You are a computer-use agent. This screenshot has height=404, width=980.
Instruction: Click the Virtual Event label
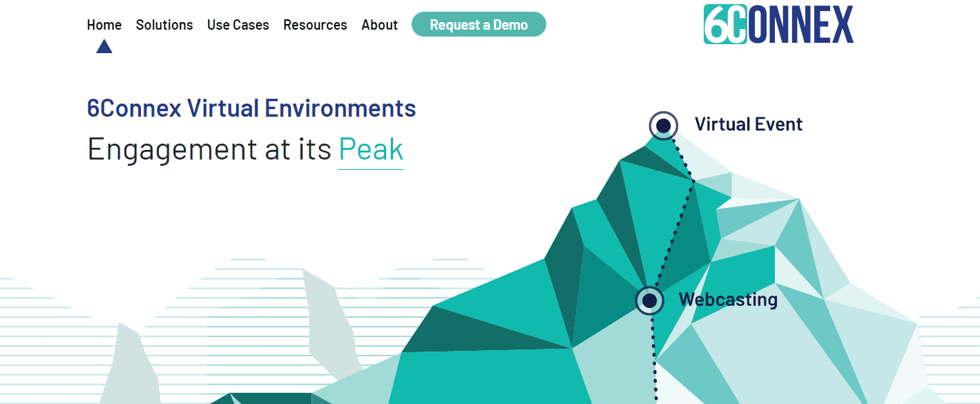click(x=749, y=124)
